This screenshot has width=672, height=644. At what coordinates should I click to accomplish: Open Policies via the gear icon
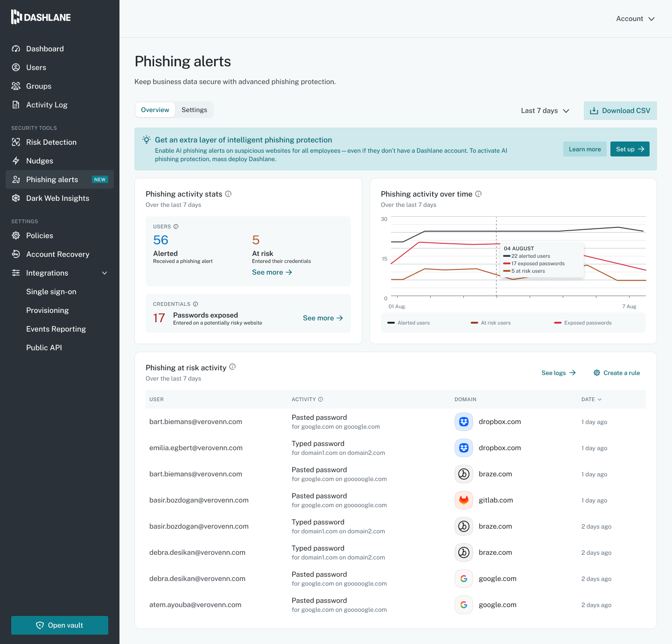click(x=16, y=235)
